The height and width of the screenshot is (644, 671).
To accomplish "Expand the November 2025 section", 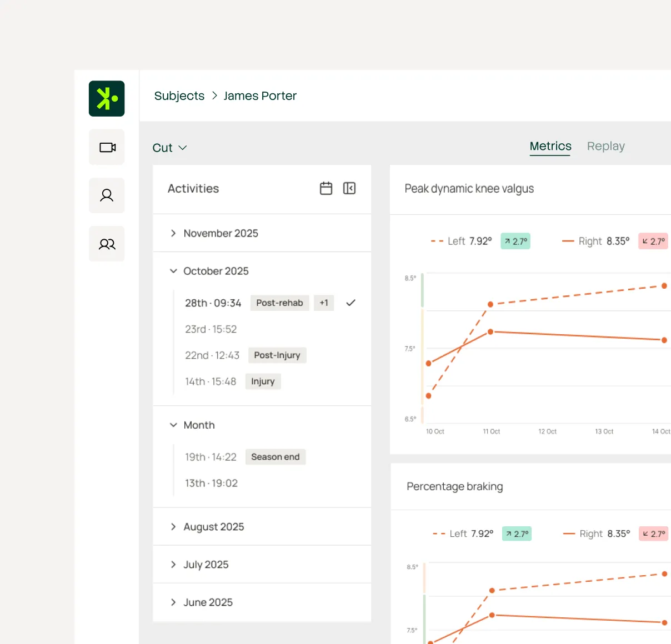I will [173, 233].
